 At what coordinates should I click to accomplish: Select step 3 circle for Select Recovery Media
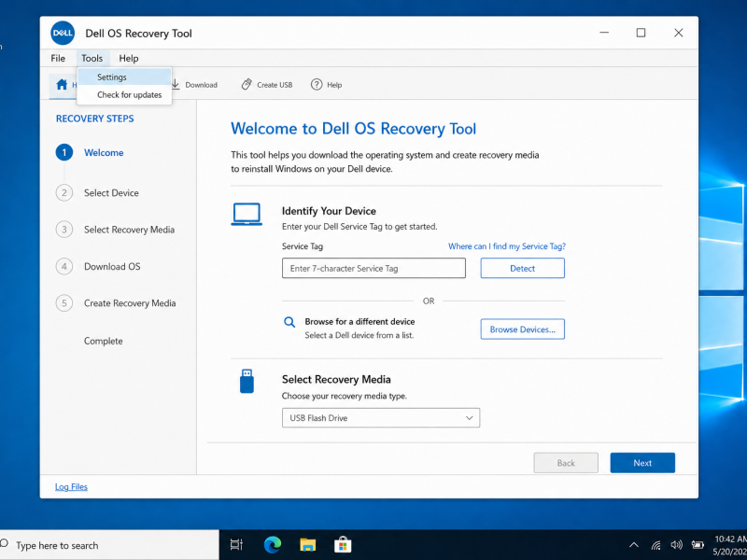click(x=64, y=230)
